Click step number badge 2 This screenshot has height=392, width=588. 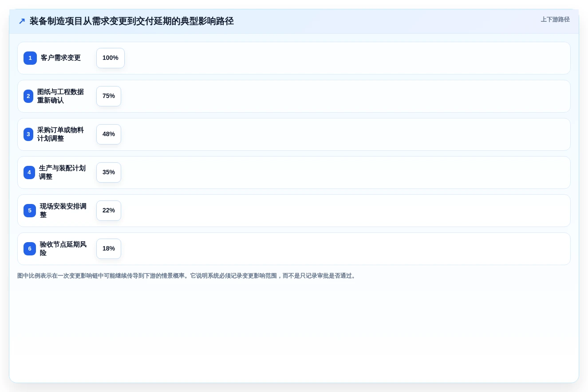pyautogui.click(x=28, y=96)
